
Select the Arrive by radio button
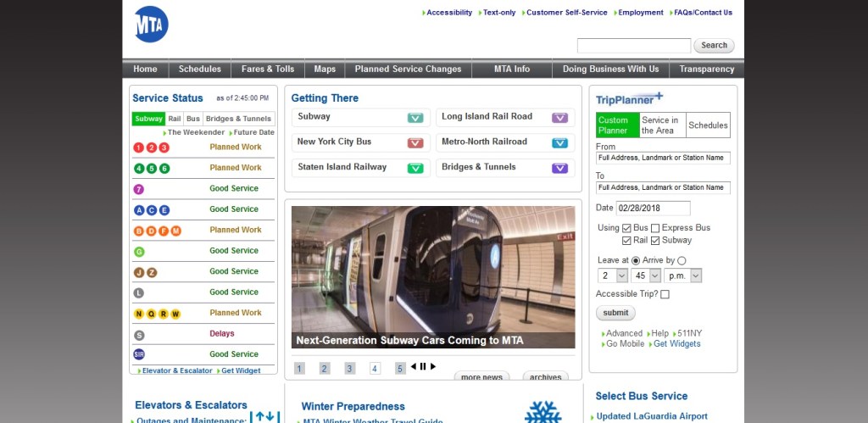click(682, 261)
